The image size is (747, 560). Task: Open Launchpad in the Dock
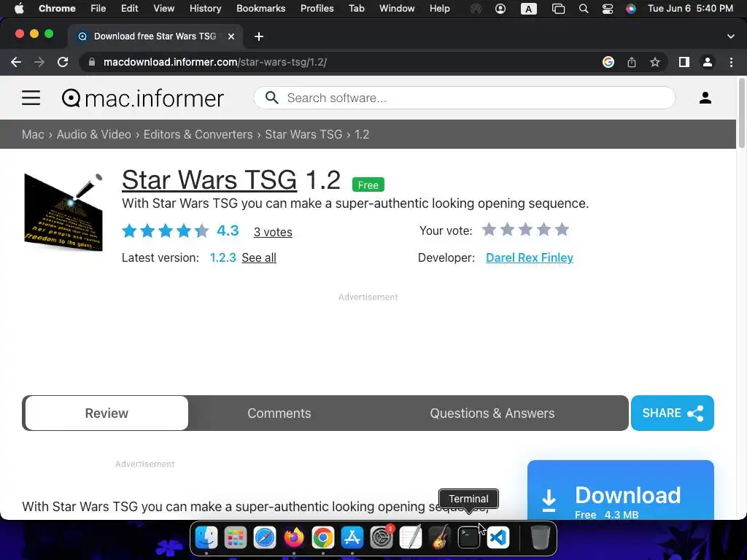tap(236, 537)
